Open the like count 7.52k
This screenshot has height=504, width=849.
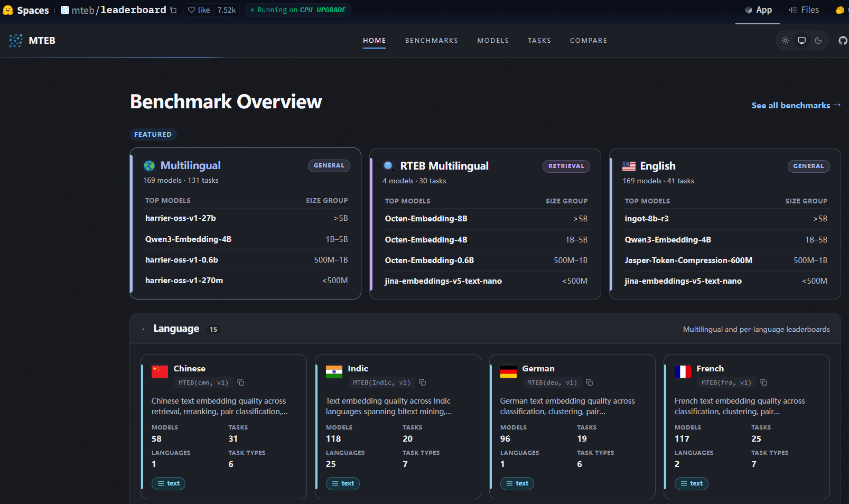(x=227, y=10)
